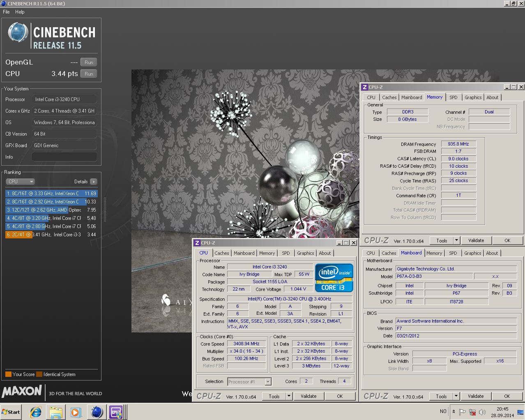Click CPU tab window CPU-Z title icon
The width and height of the screenshot is (525, 420).
coord(197,243)
